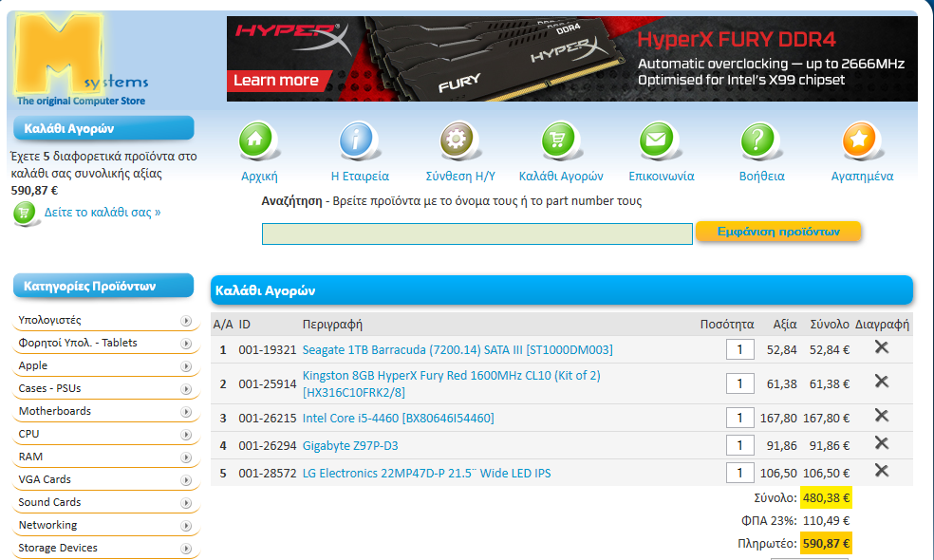Image resolution: width=934 pixels, height=560 pixels.
Task: Click the Κατηγορίες Προϊόντων sidebar header
Action: 103,286
